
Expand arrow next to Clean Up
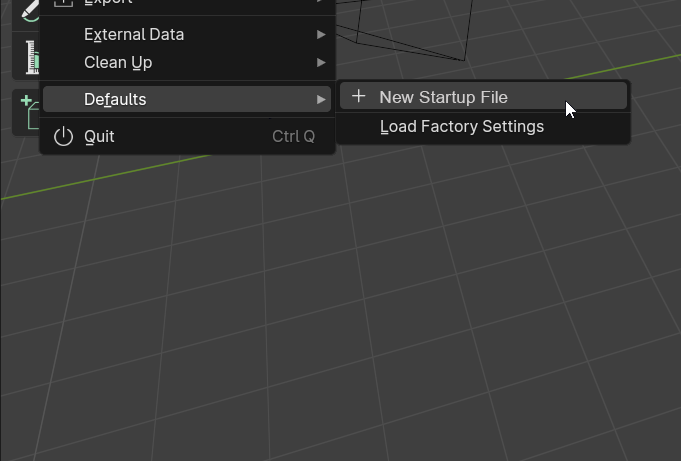tap(321, 63)
